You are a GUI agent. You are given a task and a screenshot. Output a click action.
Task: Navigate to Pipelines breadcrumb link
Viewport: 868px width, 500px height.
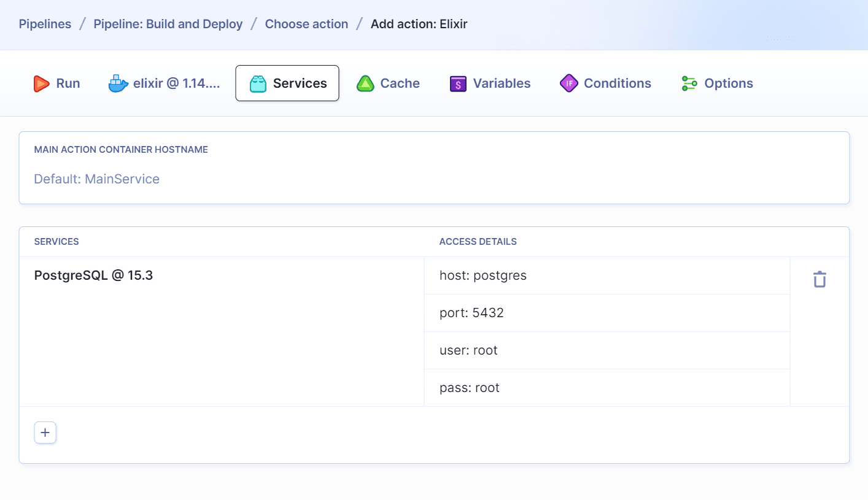(45, 23)
